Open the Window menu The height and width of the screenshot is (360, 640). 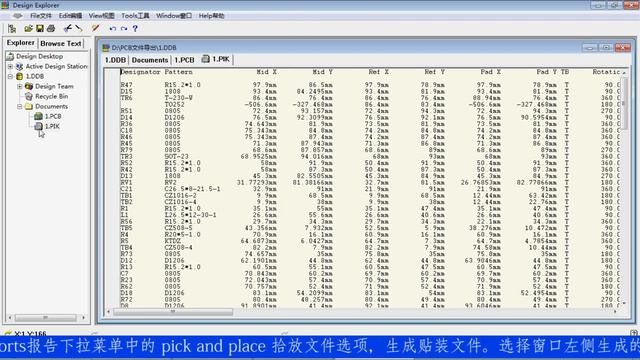click(x=173, y=16)
